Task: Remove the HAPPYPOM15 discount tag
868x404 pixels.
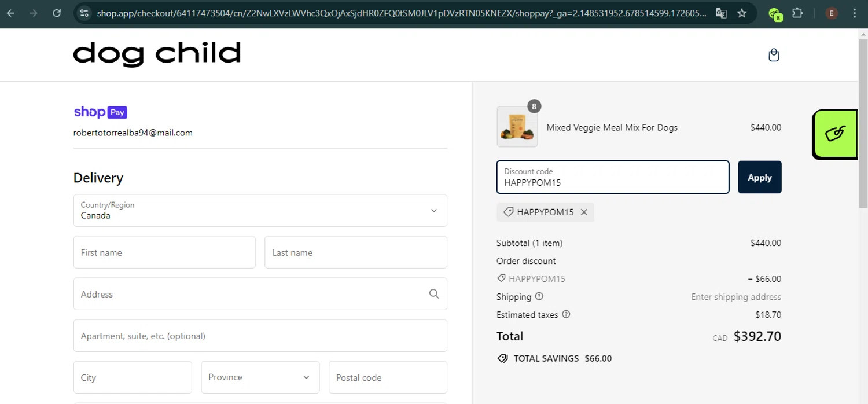Action: tap(584, 212)
